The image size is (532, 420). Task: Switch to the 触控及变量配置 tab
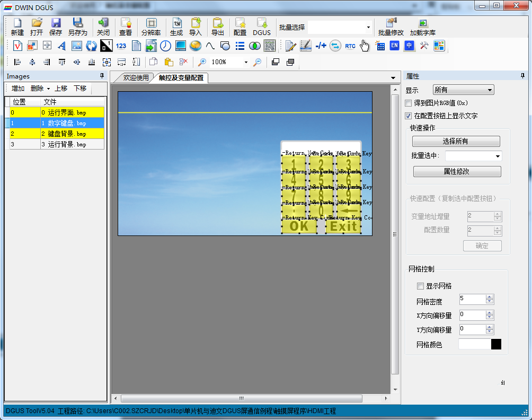click(x=181, y=78)
